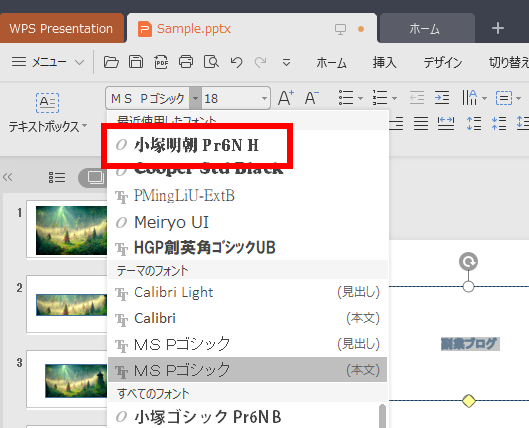This screenshot has width=529, height=428.
Task: Click the Increase indent icon
Action: coord(442,98)
